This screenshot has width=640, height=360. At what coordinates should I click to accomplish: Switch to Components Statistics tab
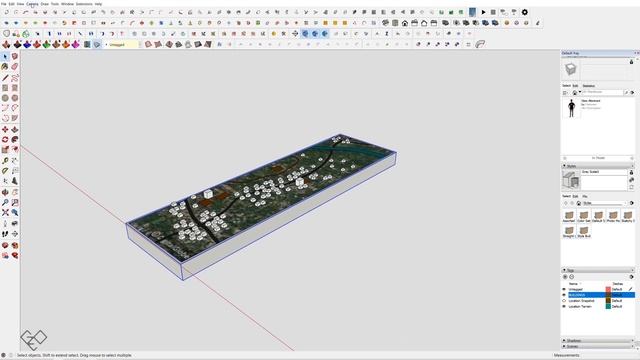(589, 86)
